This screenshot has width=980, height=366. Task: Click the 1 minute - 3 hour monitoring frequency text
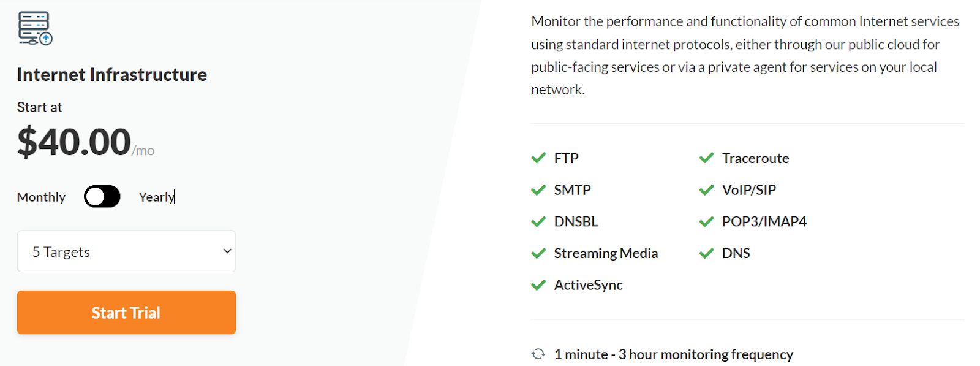pyautogui.click(x=674, y=354)
